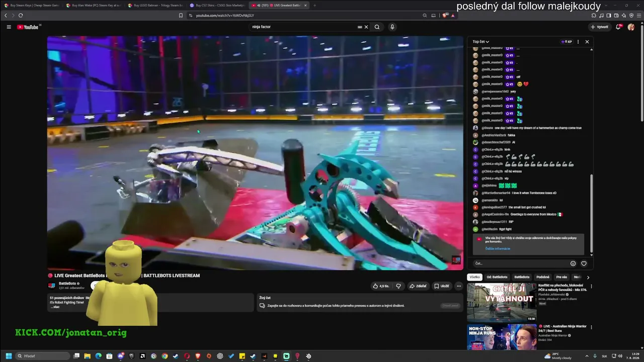Click 'Ďalšie informácie' link in chat notice
The width and height of the screenshot is (644, 362).
498,248
